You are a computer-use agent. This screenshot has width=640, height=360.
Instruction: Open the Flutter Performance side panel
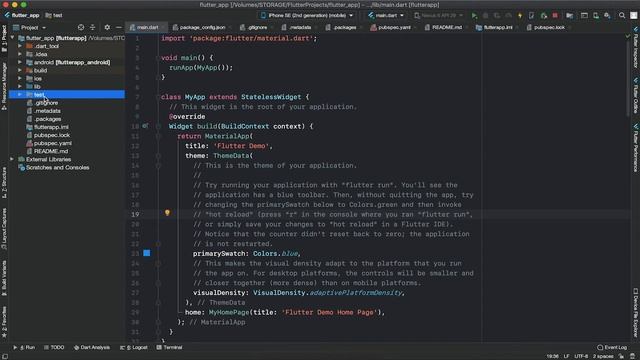[x=636, y=147]
